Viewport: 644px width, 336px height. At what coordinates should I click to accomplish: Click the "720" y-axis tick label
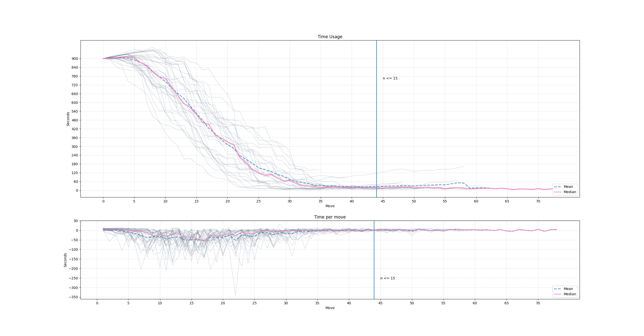point(75,85)
